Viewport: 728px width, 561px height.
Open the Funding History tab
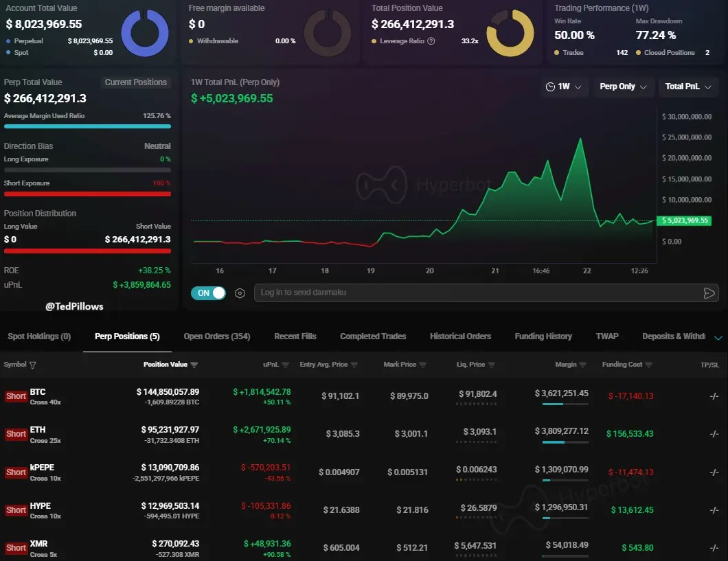tap(543, 336)
